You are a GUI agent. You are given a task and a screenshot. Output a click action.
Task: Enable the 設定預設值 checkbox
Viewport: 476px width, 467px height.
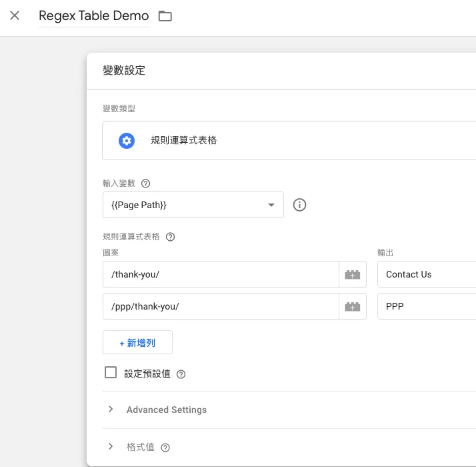(111, 372)
